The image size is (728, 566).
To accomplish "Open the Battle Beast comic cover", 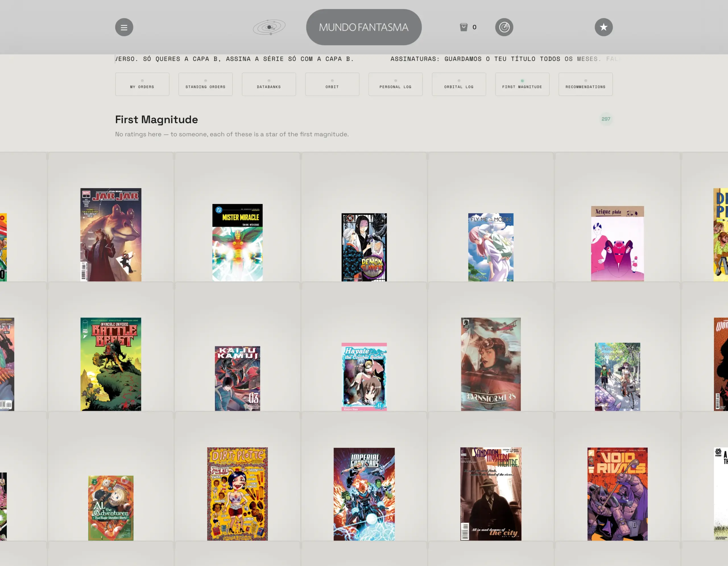I will [111, 364].
